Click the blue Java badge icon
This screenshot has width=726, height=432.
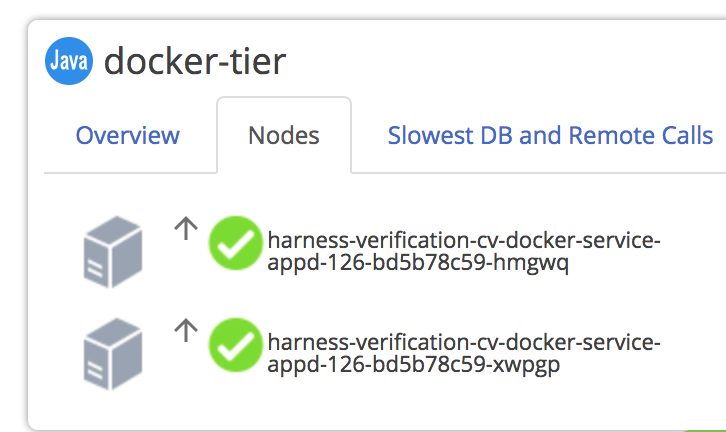pos(69,61)
